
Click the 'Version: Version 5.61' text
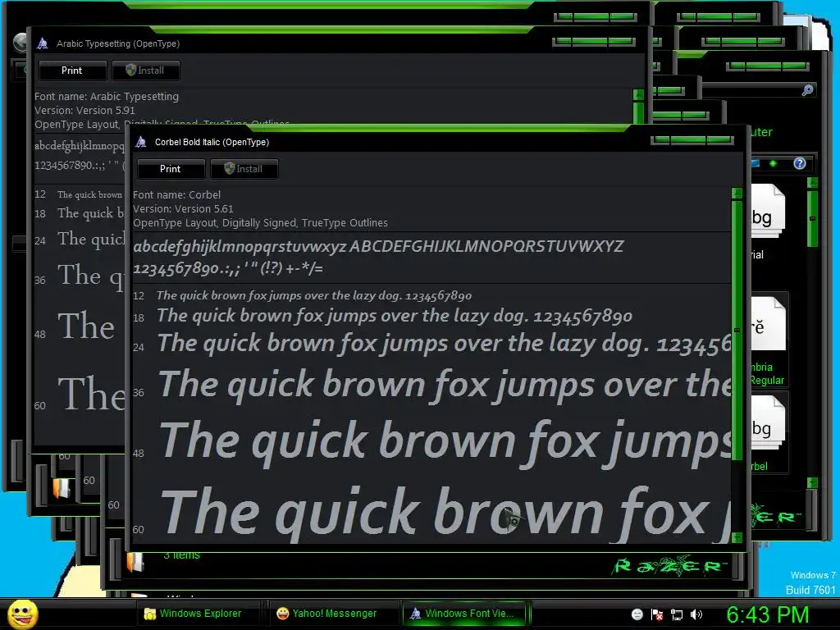tap(183, 209)
